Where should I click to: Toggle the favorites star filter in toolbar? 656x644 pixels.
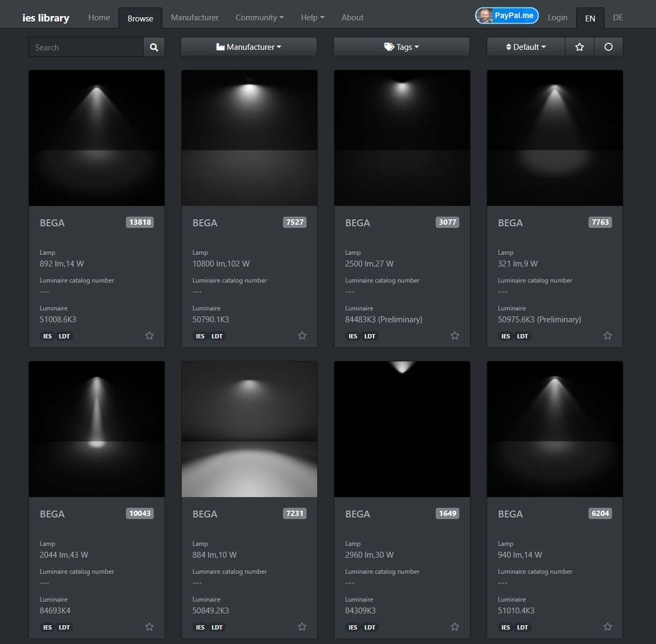click(x=579, y=47)
